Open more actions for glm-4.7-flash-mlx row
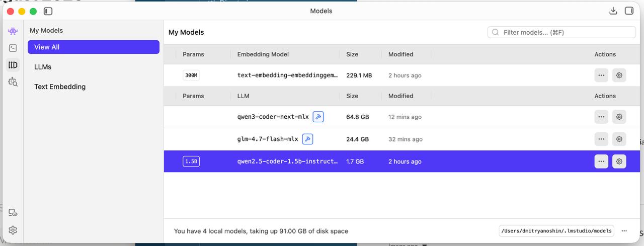Image resolution: width=644 pixels, height=246 pixels. 601,139
